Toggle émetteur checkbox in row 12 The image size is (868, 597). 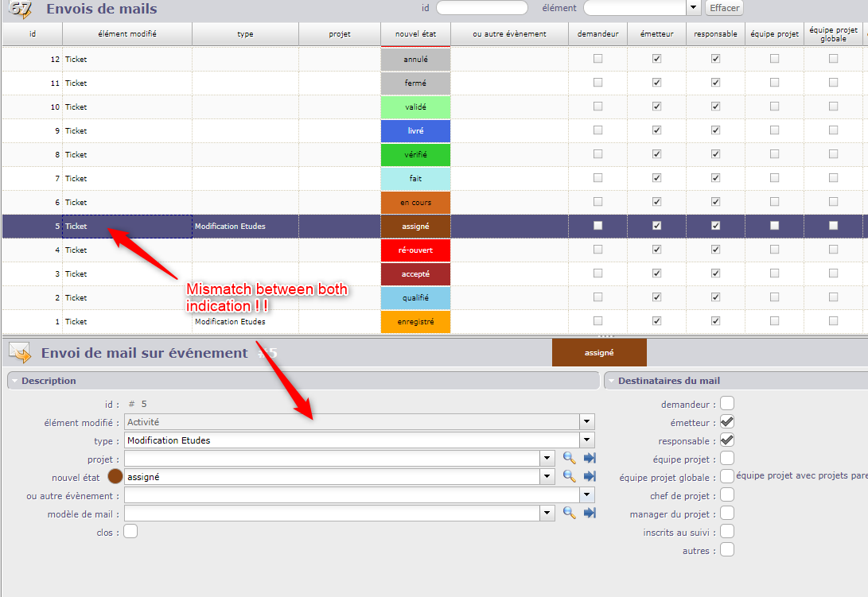(656, 59)
